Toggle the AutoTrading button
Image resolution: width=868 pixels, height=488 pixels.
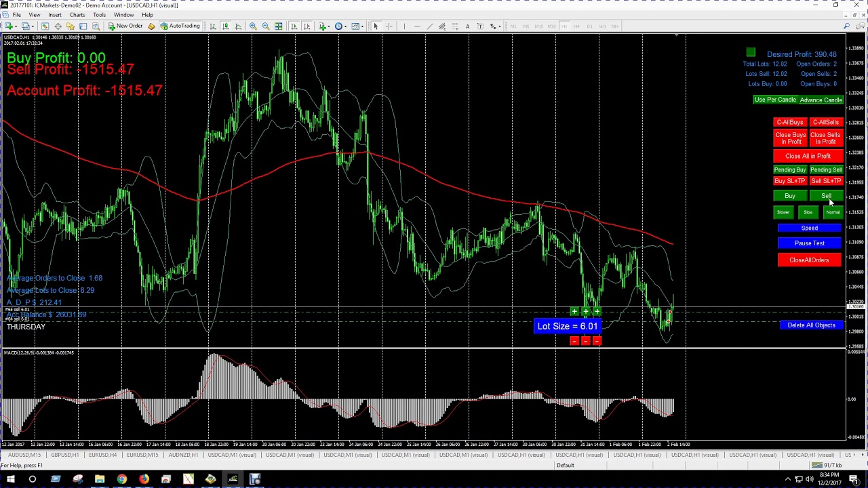tap(180, 26)
